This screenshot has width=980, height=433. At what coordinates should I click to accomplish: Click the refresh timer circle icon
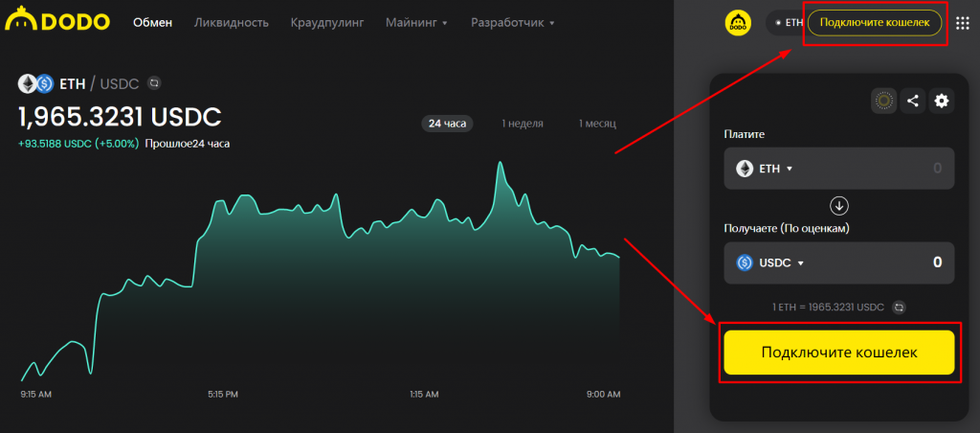click(x=884, y=101)
